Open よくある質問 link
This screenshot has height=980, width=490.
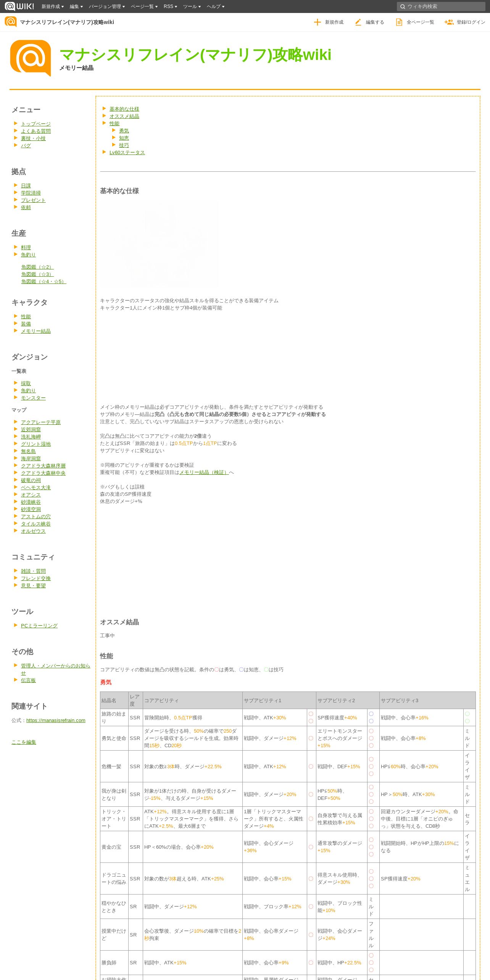pyautogui.click(x=36, y=131)
